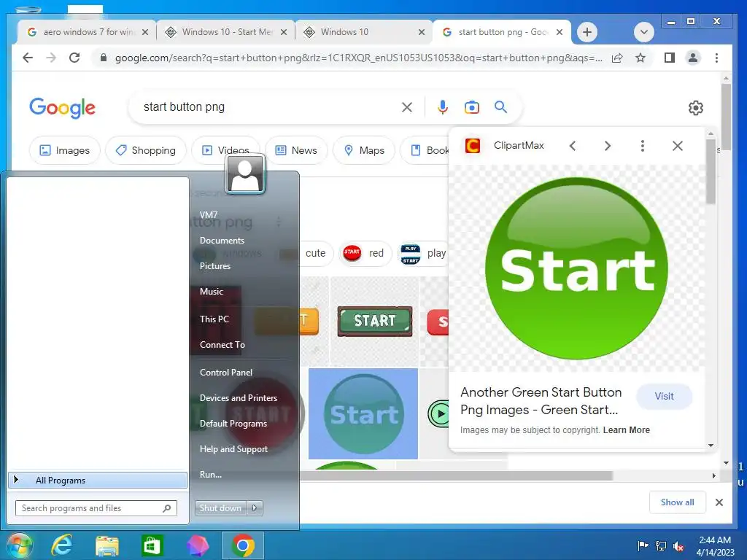Reload the Google search page

click(74, 58)
